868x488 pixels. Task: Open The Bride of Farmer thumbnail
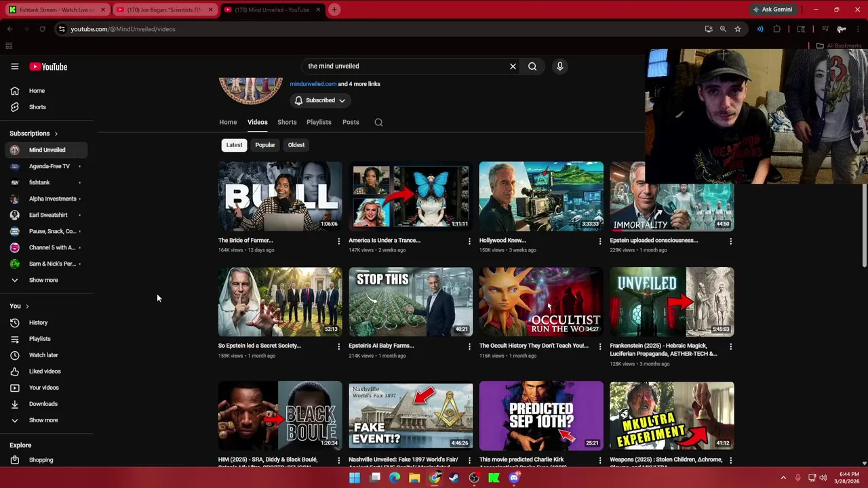point(280,197)
